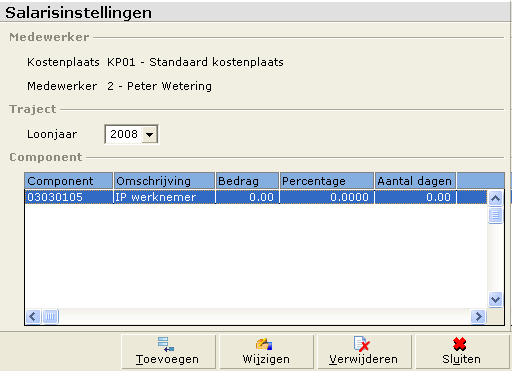Click the Verwijderen delete document icon
Viewport: 512px width, 371px height.
362,344
